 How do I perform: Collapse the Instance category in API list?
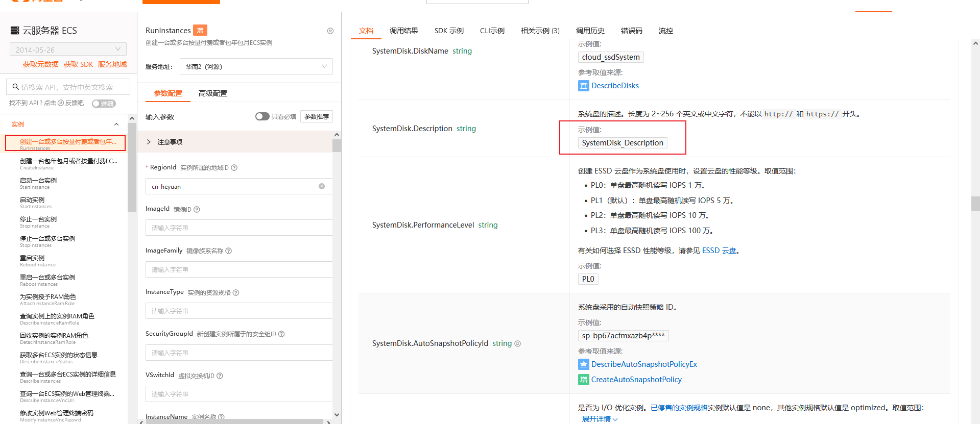(116, 124)
